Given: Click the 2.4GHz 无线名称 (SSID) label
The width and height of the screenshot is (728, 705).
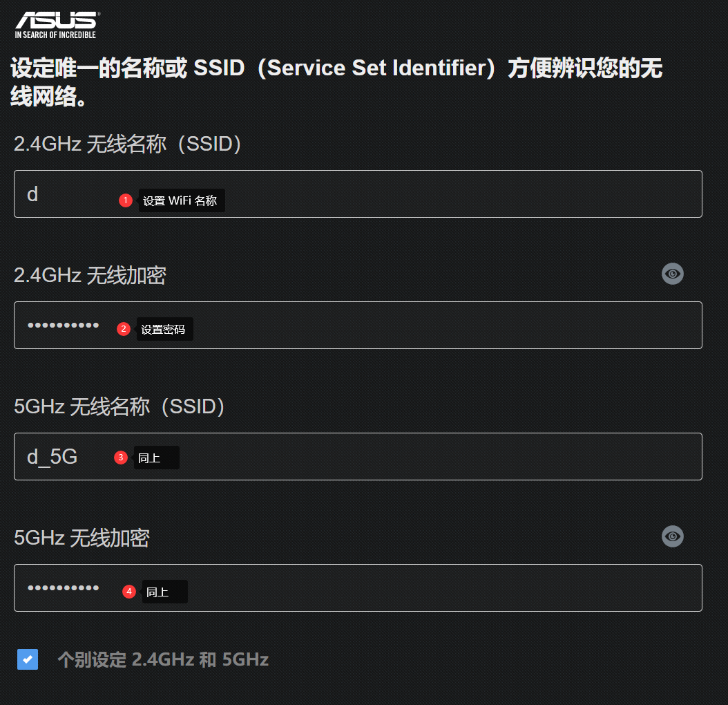Looking at the screenshot, I should click(x=127, y=144).
